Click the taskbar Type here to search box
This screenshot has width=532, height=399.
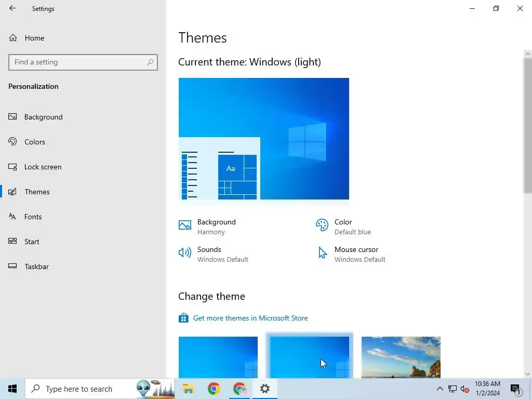click(x=100, y=389)
